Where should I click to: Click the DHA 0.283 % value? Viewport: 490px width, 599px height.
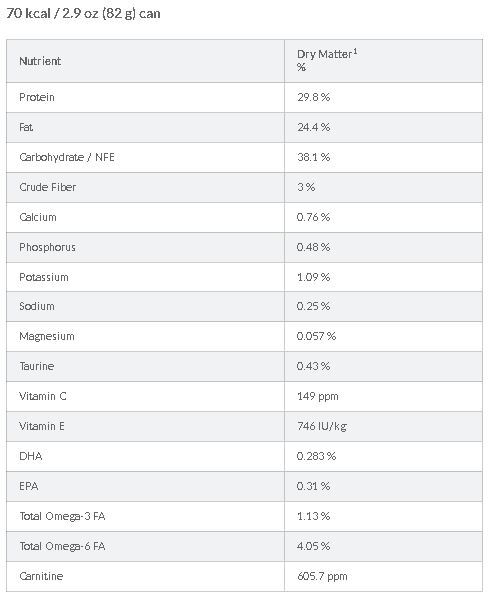(316, 457)
